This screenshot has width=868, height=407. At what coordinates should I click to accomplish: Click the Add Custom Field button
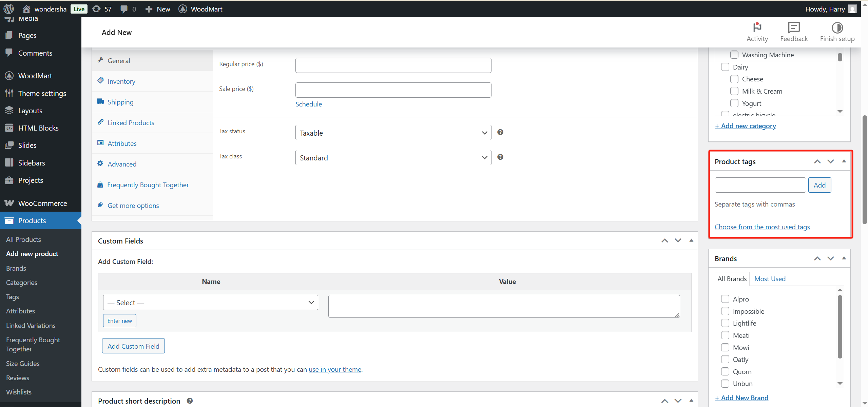(133, 346)
